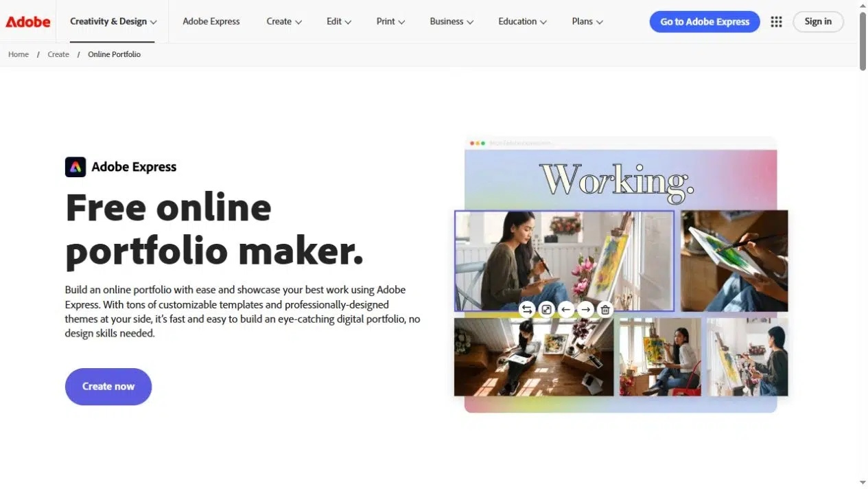Expand the Plans dropdown
The height and width of the screenshot is (489, 868).
587,21
